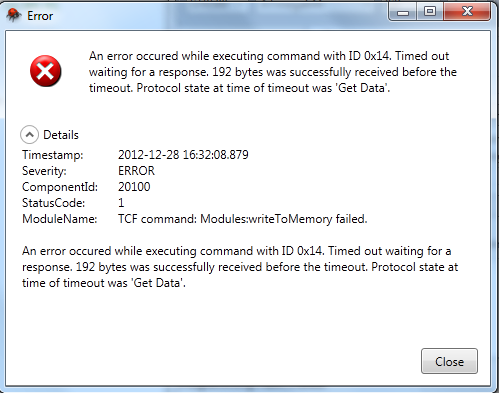Collapse the Details section chevron
This screenshot has width=499, height=393.
(x=29, y=135)
